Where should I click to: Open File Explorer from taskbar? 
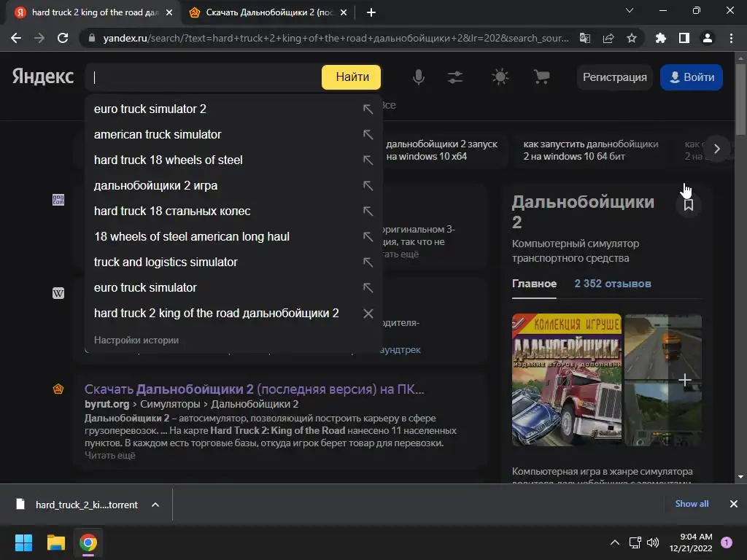point(55,542)
